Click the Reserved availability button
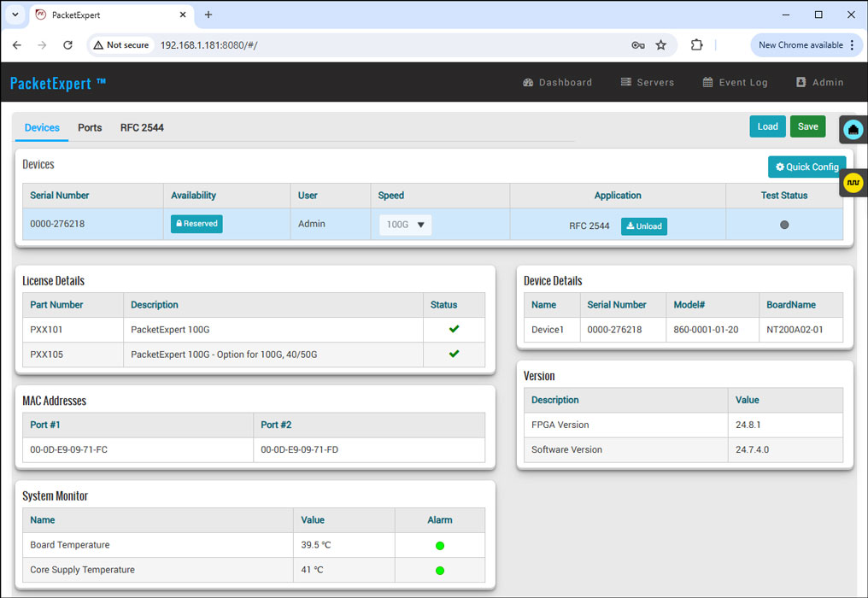Image resolution: width=868 pixels, height=598 pixels. (x=196, y=224)
